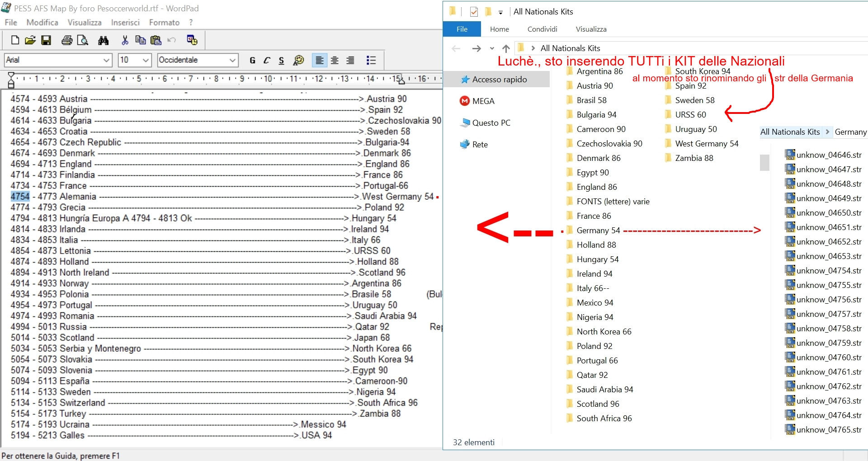Screen dimensions: 868x461
Task: Open print preview in WordPad
Action: (83, 40)
